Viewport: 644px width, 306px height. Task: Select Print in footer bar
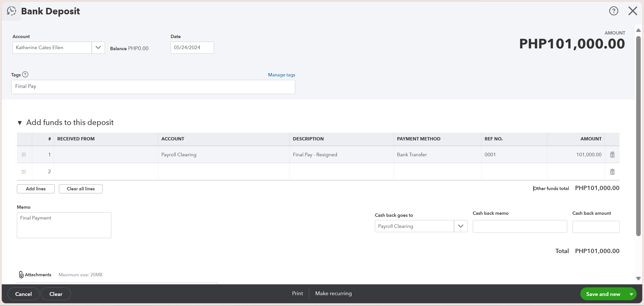coord(297,293)
